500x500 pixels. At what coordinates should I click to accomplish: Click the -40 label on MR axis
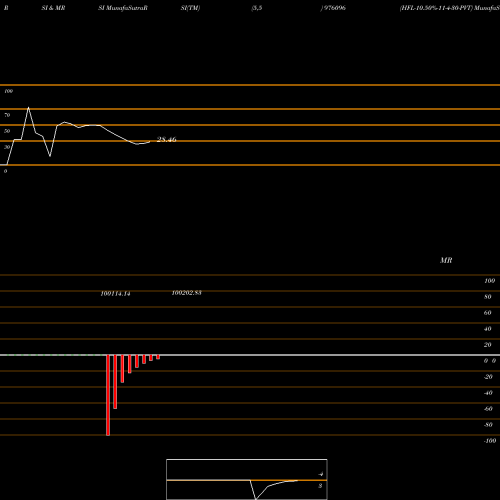click(488, 393)
